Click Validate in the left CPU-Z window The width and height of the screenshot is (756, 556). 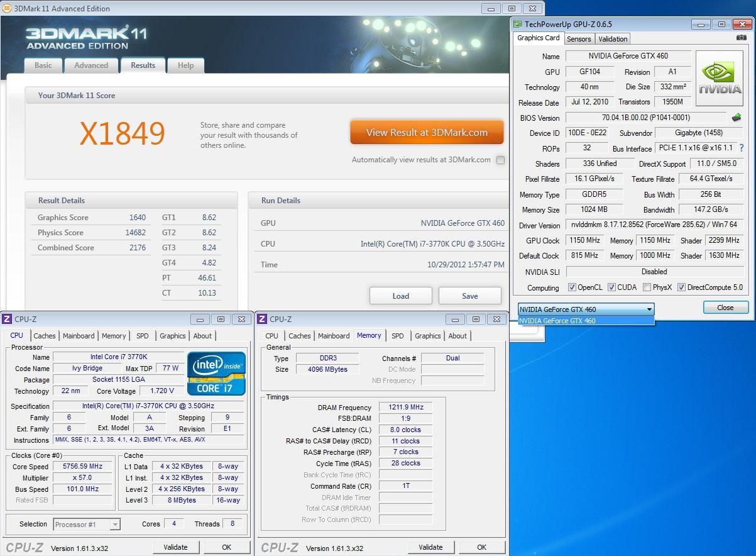coord(176,547)
